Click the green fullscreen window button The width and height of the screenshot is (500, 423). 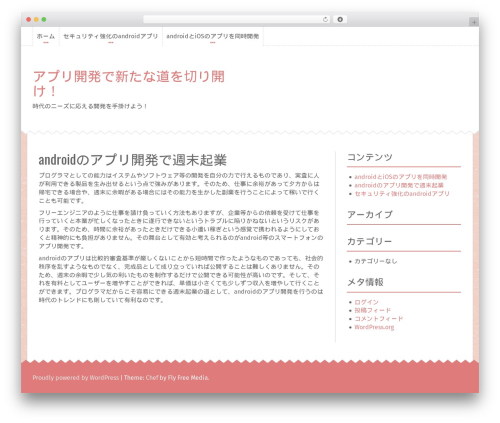point(44,20)
